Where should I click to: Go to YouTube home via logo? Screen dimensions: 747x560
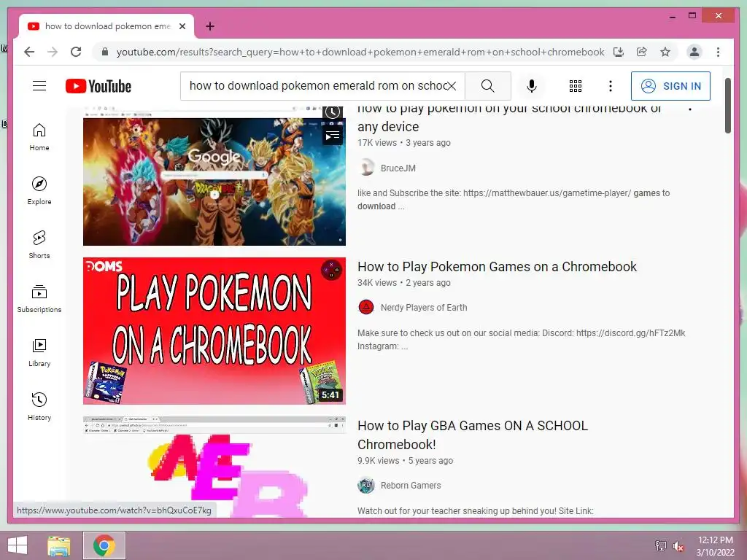pyautogui.click(x=98, y=86)
